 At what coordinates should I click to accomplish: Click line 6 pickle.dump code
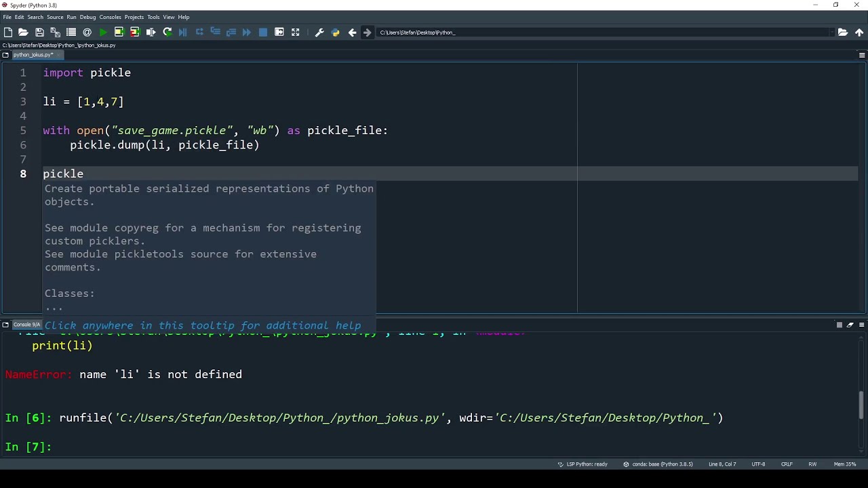tap(165, 145)
